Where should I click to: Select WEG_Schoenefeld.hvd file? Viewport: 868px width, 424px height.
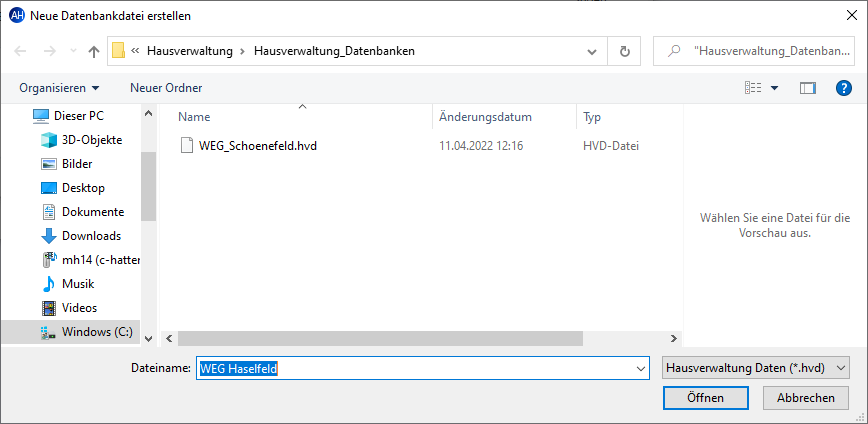coord(257,146)
